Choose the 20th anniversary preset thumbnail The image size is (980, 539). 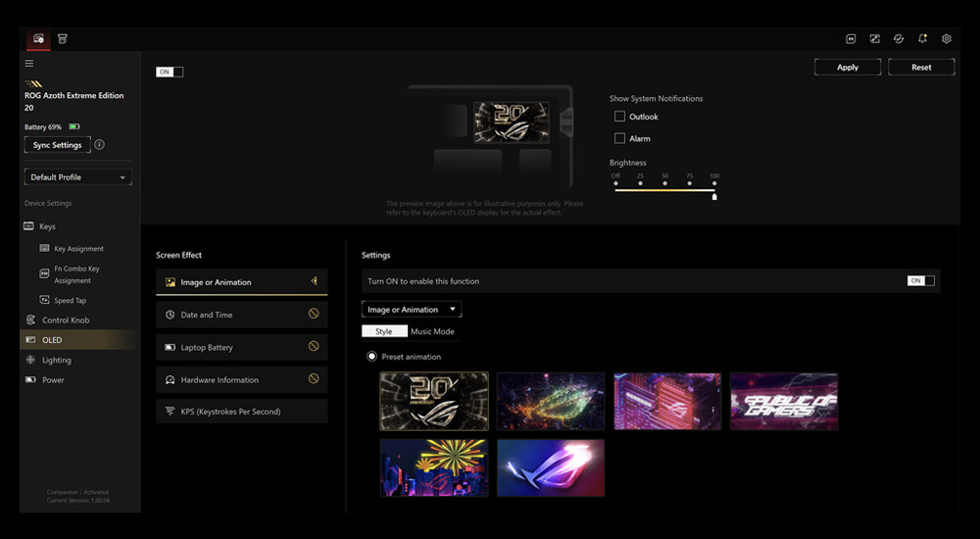pyautogui.click(x=434, y=401)
